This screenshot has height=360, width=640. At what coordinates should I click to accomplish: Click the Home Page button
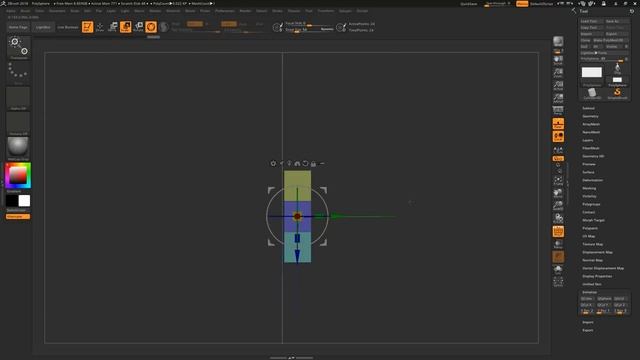pos(18,27)
